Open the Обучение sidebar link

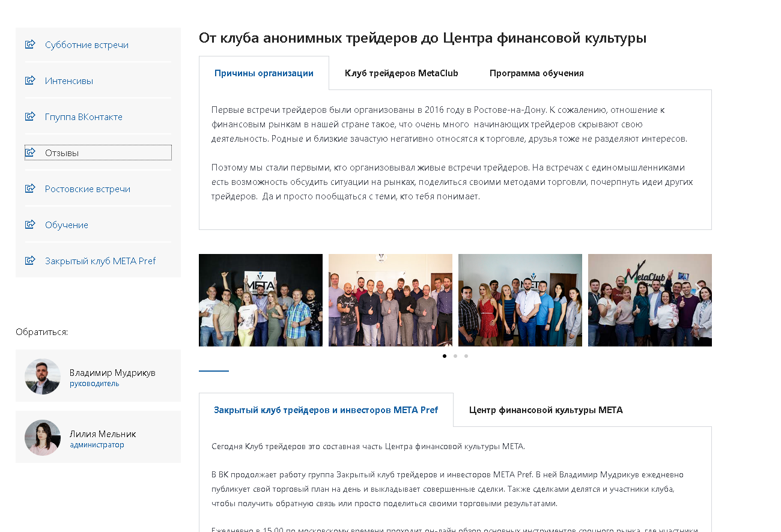click(67, 225)
